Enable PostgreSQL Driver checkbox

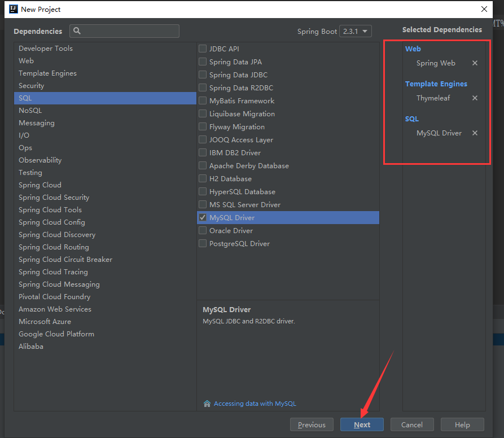203,244
